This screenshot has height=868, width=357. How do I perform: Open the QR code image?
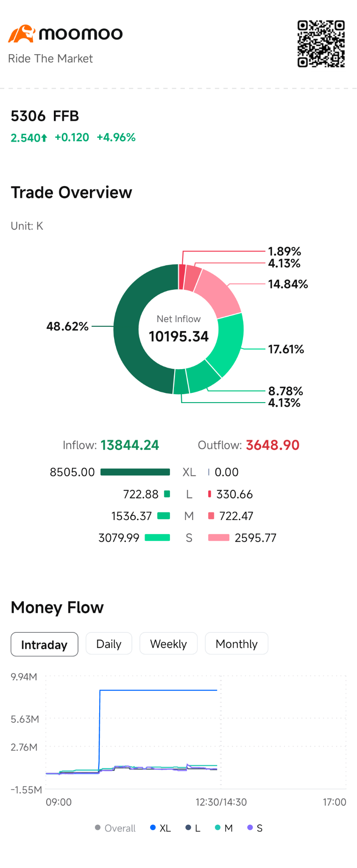321,44
